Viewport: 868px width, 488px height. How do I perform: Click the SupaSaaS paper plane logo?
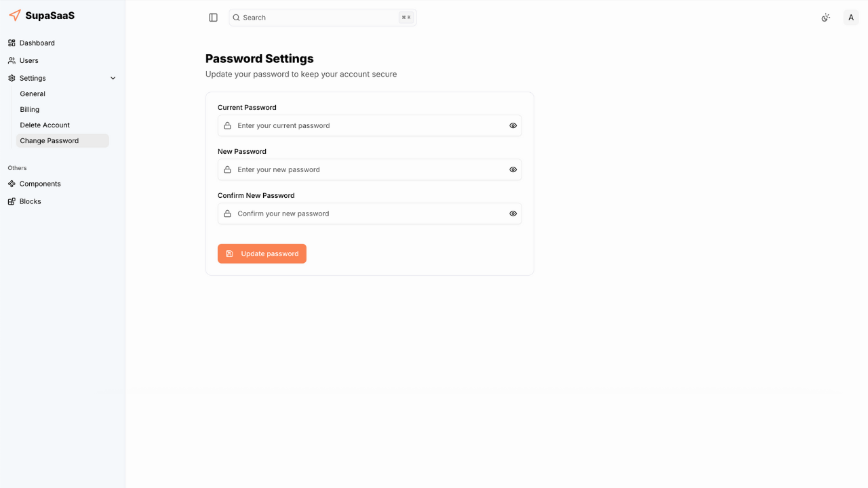pyautogui.click(x=15, y=15)
